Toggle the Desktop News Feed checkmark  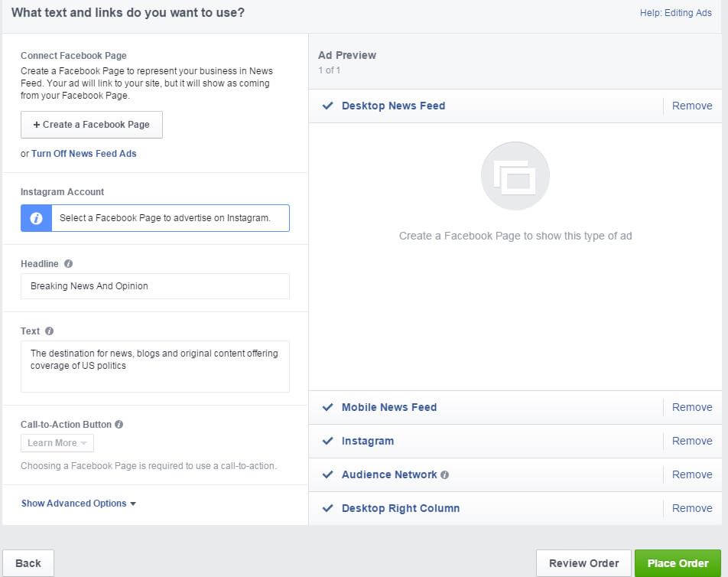pos(328,106)
